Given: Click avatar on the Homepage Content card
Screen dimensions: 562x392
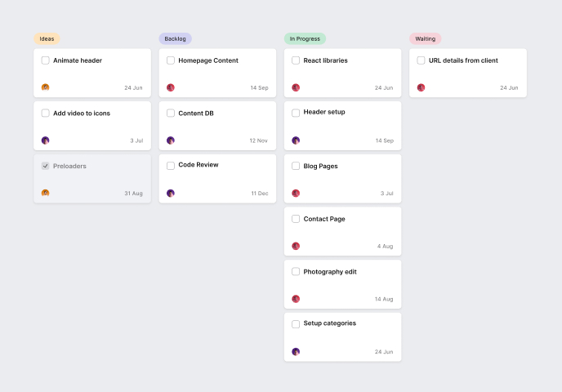Looking at the screenshot, I should (171, 87).
